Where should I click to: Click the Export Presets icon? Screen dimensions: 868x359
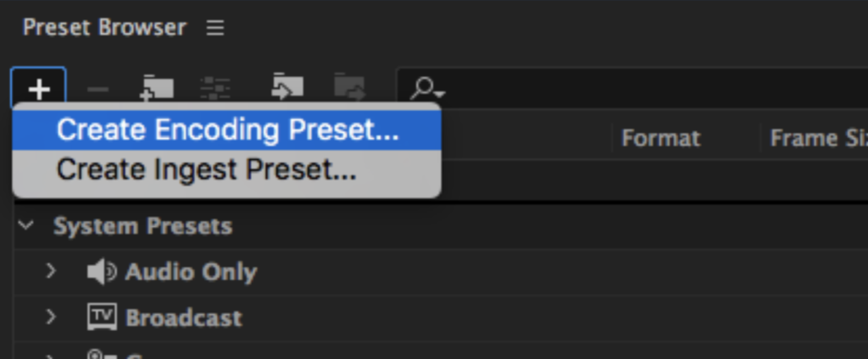tap(350, 87)
